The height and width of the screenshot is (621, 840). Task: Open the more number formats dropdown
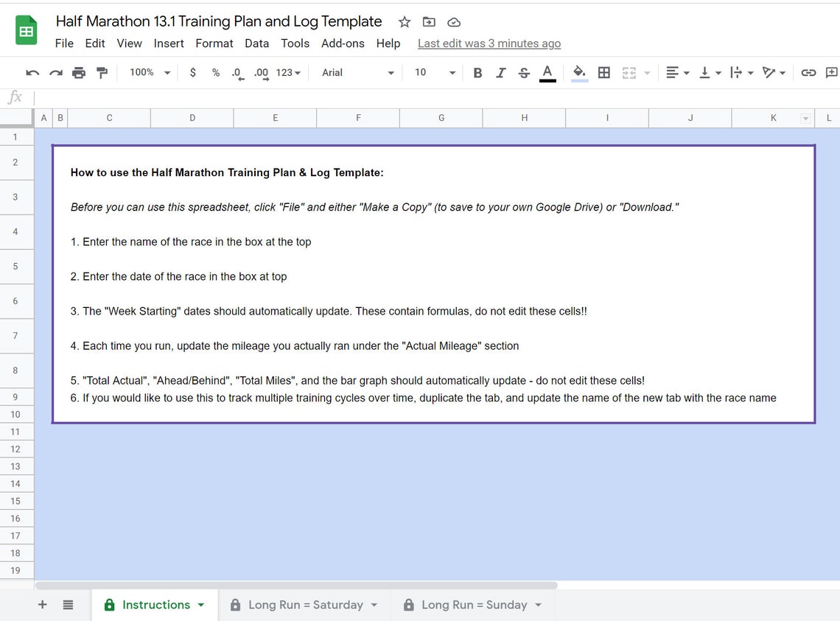coord(287,72)
